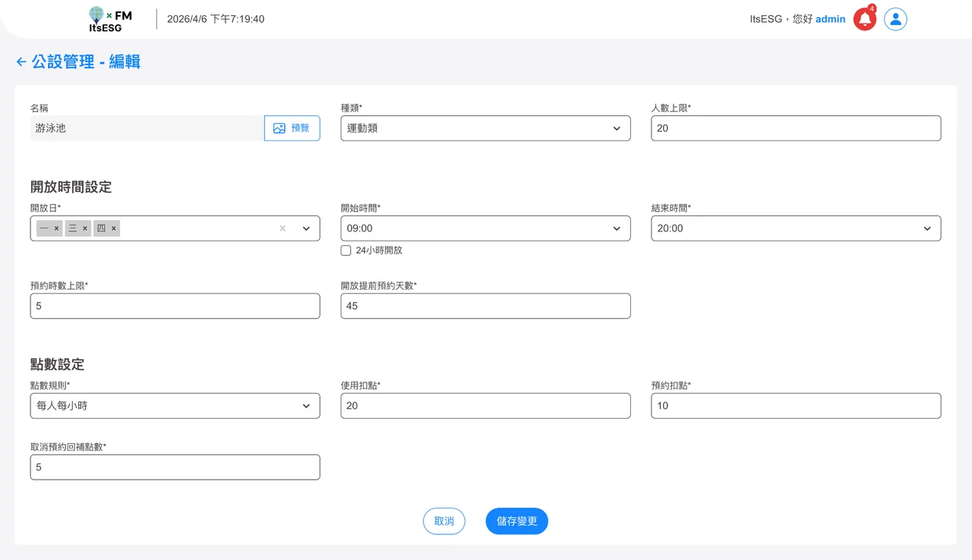The image size is (972, 560).
Task: Click the date and time text in header
Action: (x=216, y=19)
